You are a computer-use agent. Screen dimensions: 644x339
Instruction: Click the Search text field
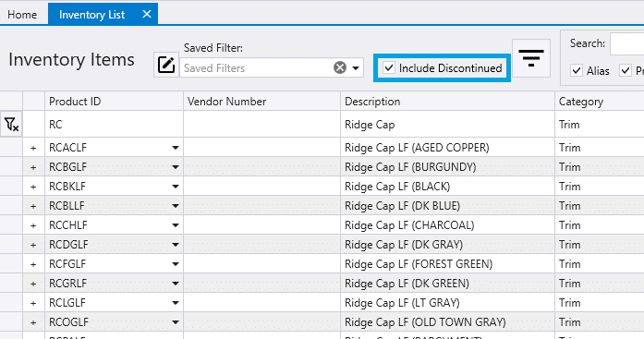pyautogui.click(x=627, y=44)
